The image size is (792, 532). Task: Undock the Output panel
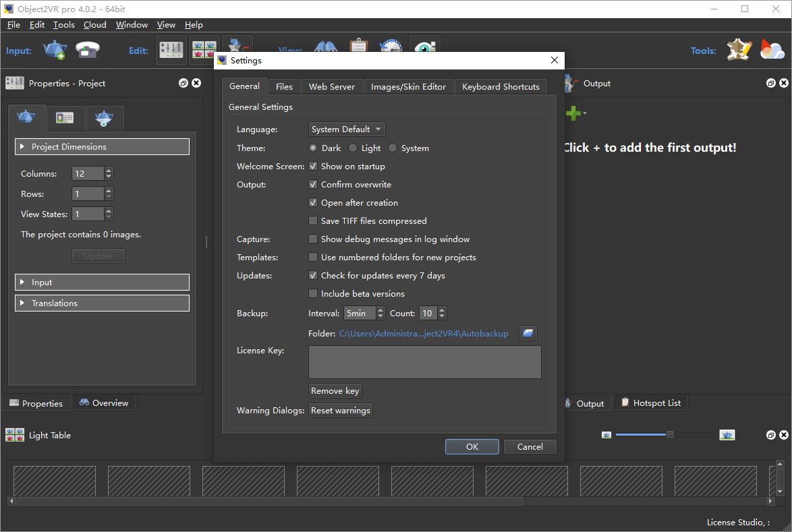point(771,84)
